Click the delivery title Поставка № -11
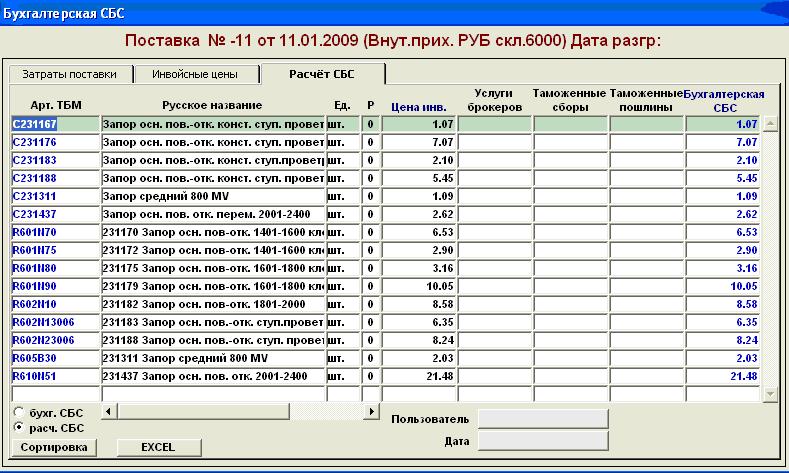The height and width of the screenshot is (473, 789). [188, 40]
